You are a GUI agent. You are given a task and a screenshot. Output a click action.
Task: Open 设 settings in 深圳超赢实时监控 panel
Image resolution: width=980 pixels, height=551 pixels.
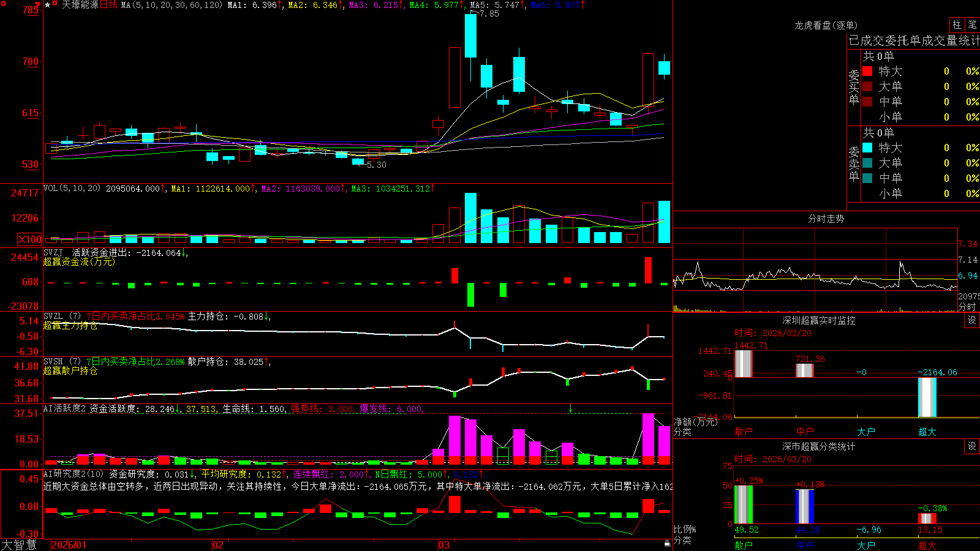click(972, 320)
